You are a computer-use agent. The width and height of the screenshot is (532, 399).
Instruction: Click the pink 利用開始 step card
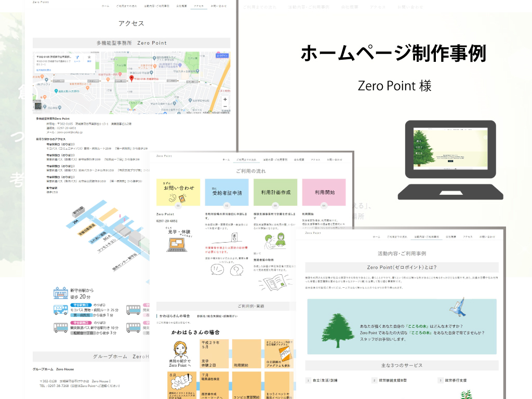[324, 191]
